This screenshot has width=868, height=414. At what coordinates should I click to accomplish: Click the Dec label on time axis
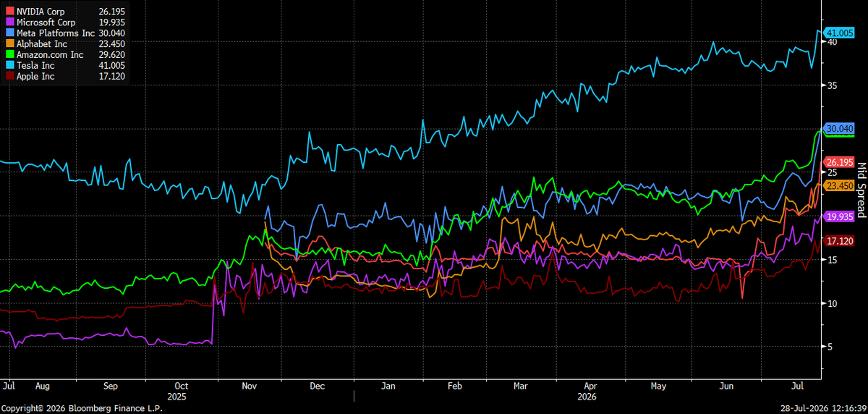pos(318,386)
